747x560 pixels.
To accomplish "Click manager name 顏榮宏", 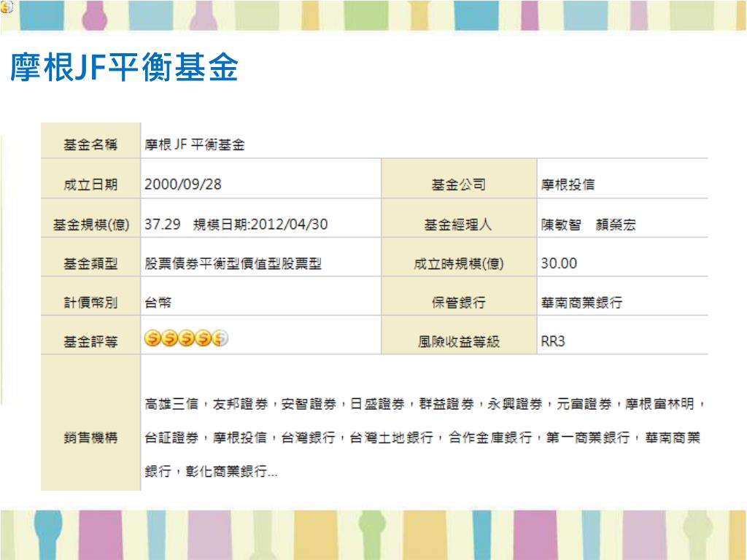I will pos(616,225).
